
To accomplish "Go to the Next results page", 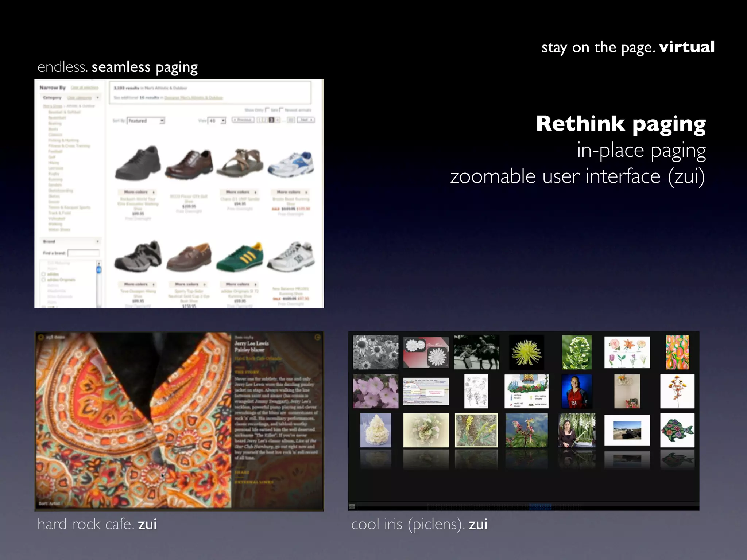I will [306, 120].
